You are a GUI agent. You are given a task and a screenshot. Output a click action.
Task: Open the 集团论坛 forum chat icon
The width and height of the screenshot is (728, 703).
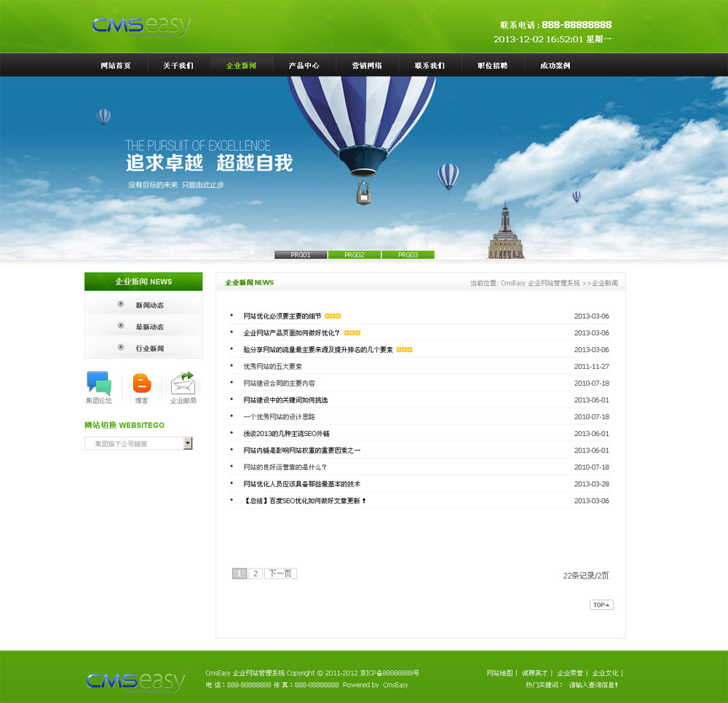coord(98,383)
